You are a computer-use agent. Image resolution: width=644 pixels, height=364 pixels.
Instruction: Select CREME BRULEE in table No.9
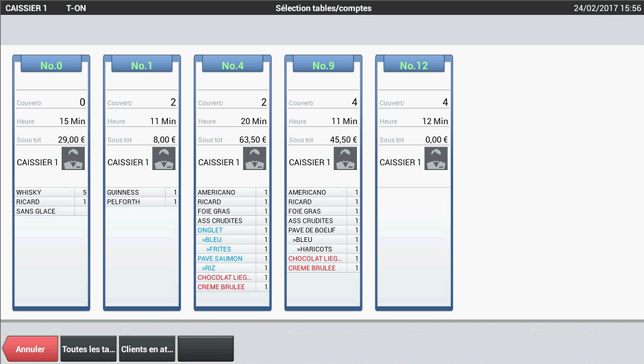(x=323, y=268)
